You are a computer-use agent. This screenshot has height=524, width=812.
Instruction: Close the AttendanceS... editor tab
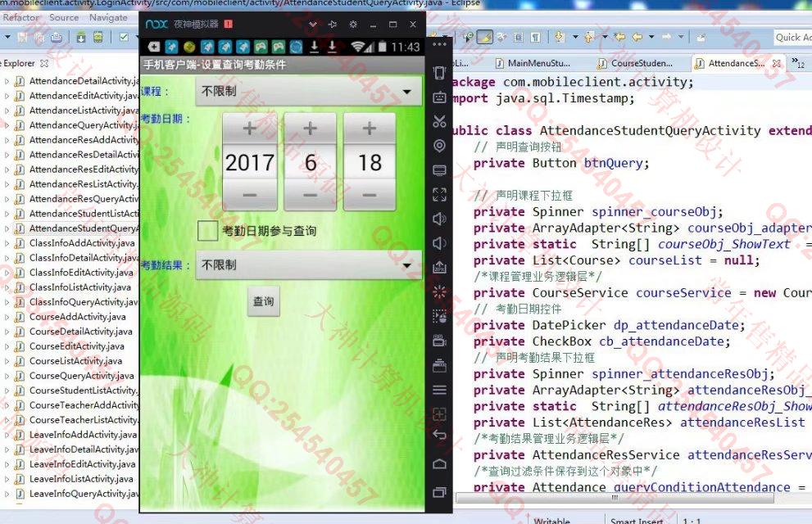click(x=776, y=63)
